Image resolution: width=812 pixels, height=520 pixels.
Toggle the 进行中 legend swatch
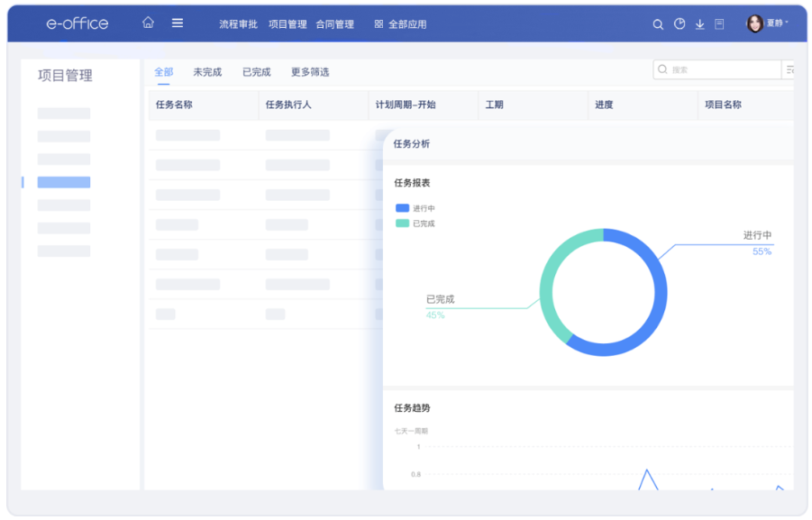tap(402, 208)
